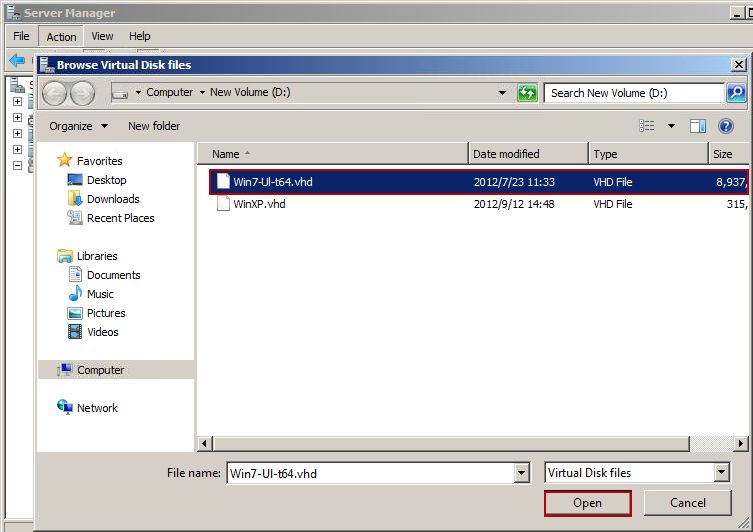Click the New folder button
This screenshot has height=532, width=753.
tap(154, 126)
